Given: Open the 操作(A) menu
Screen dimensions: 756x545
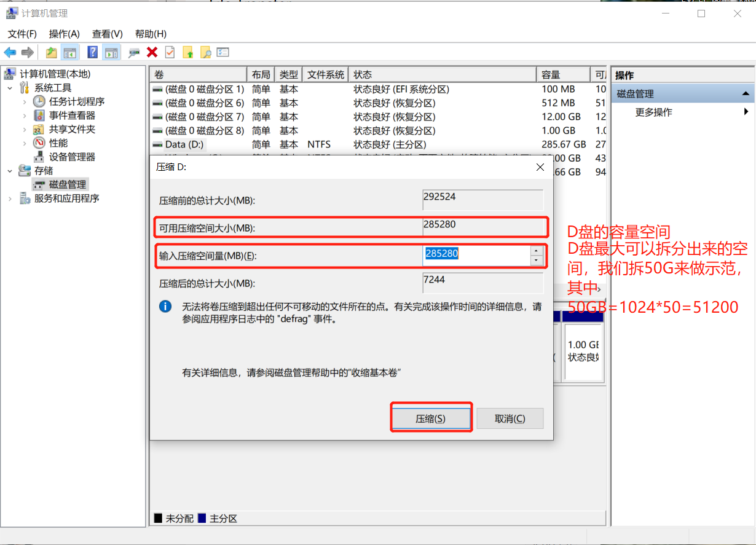Looking at the screenshot, I should 65,34.
